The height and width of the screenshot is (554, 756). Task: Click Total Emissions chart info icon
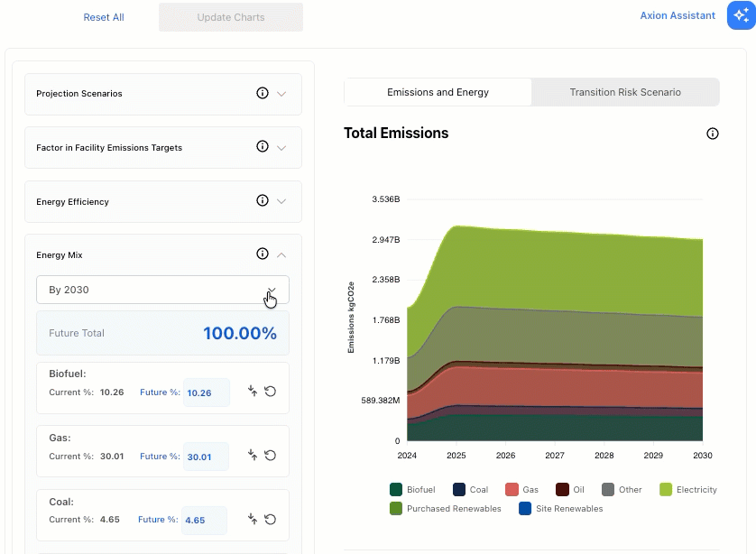(713, 134)
